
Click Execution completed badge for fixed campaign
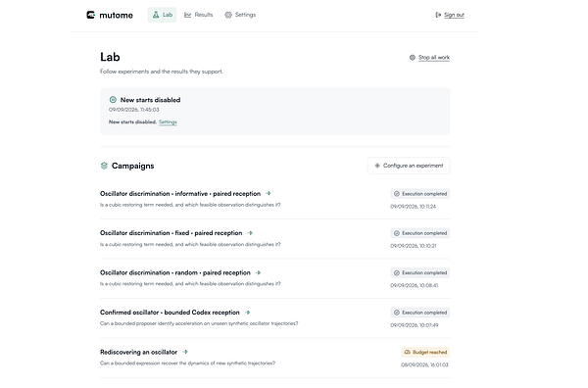pos(420,233)
